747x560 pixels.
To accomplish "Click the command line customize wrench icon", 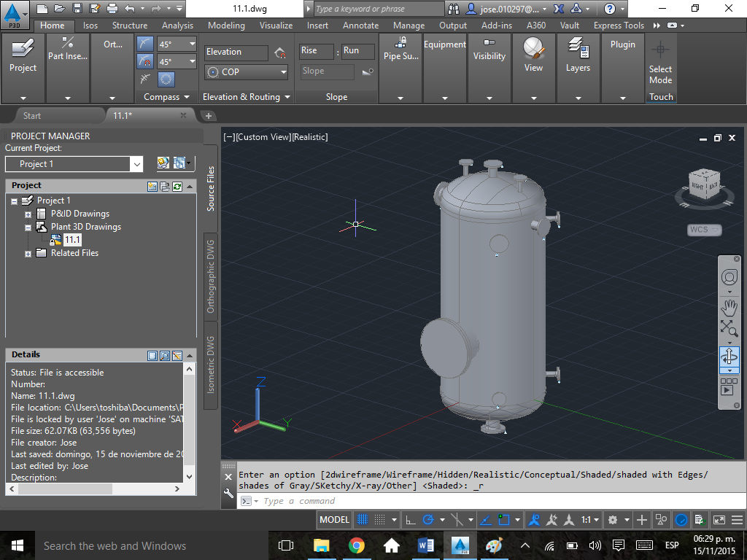I will pos(228,494).
